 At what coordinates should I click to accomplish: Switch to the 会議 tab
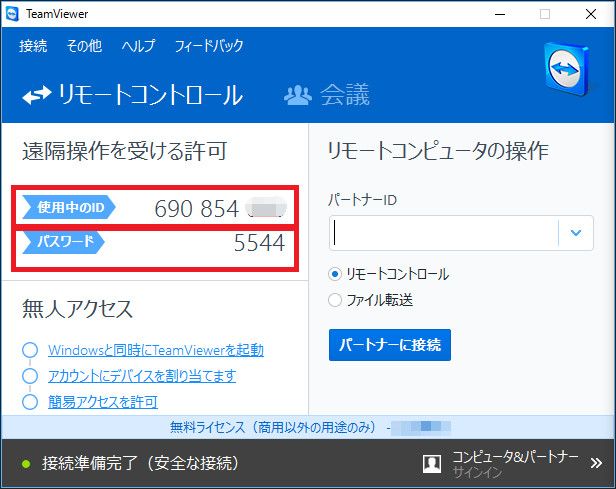pos(327,95)
